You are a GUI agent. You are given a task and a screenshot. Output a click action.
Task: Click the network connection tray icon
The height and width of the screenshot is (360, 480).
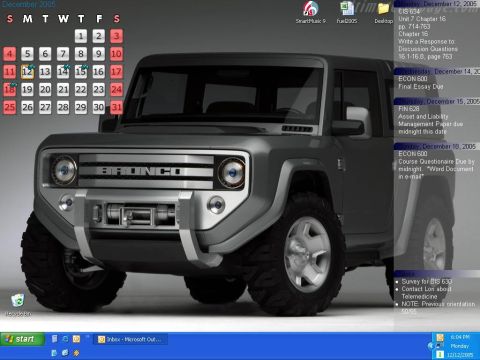coord(440,346)
